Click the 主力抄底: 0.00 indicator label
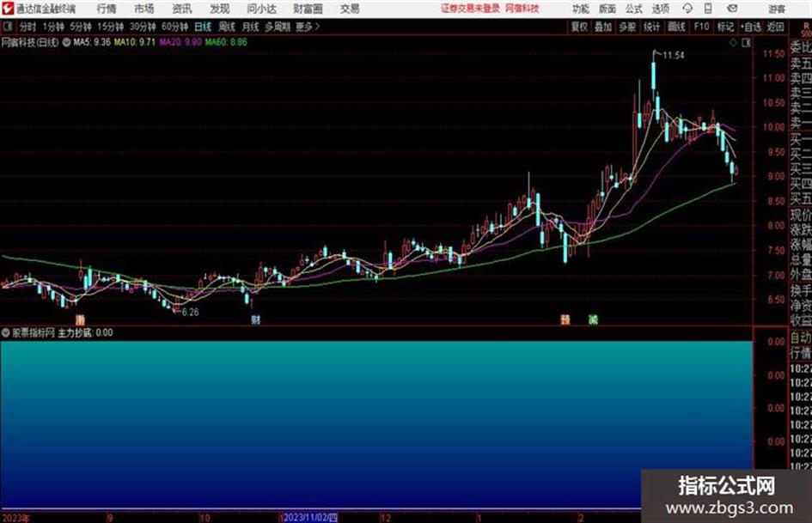812x523 pixels. coord(85,333)
